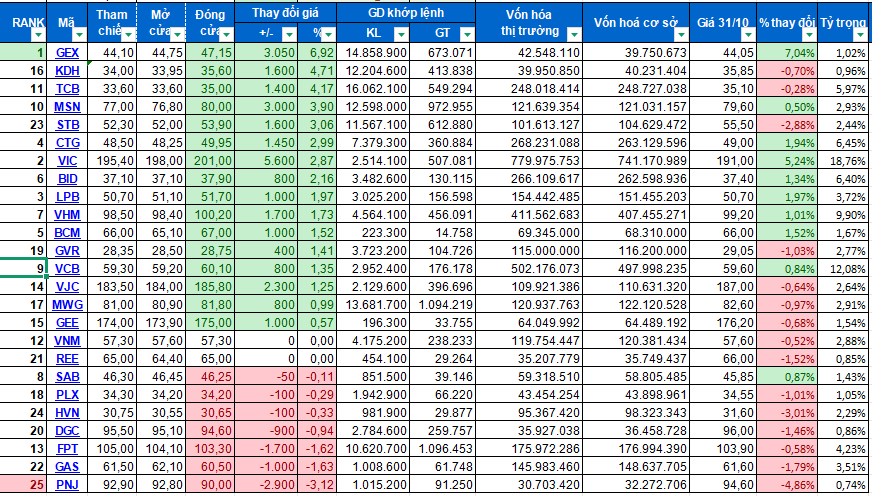Select the VIC weight cell 18,76%
Screen dimensions: 872x496
(x=845, y=161)
